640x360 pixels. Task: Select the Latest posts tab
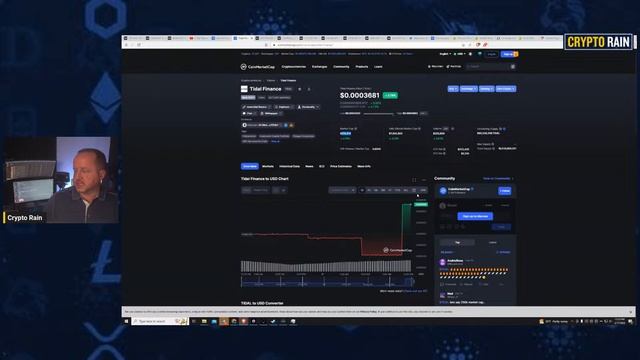[493, 242]
